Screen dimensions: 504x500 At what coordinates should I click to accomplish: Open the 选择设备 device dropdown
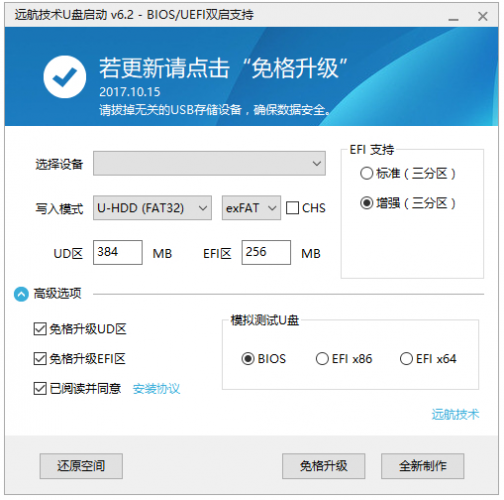(209, 163)
